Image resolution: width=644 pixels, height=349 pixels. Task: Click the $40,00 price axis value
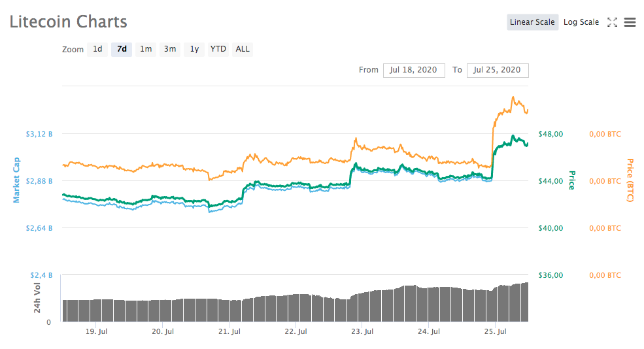coord(551,228)
